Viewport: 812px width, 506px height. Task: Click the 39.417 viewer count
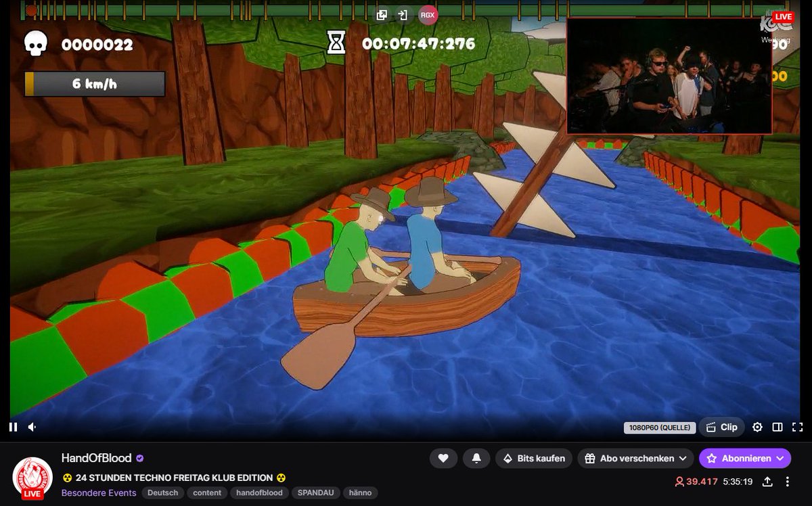click(696, 482)
